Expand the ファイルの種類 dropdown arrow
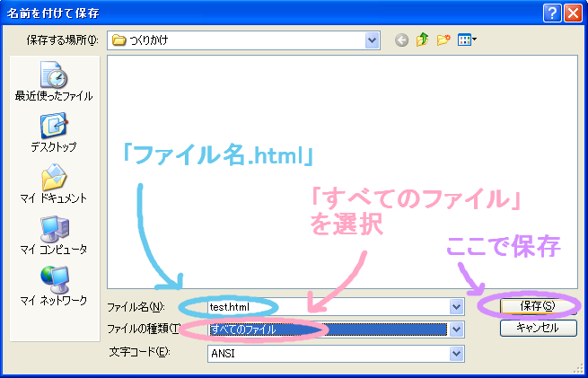Screen dimensions: 588x378 click(x=456, y=330)
